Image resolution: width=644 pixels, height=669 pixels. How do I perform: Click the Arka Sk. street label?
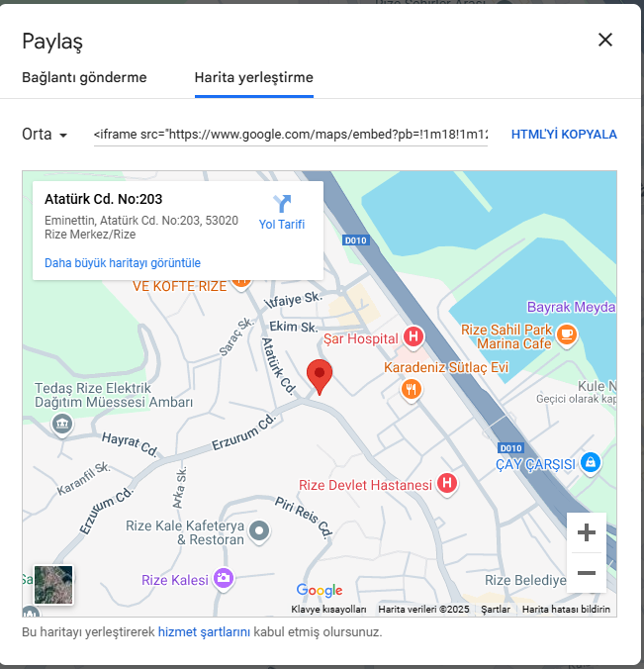point(180,488)
